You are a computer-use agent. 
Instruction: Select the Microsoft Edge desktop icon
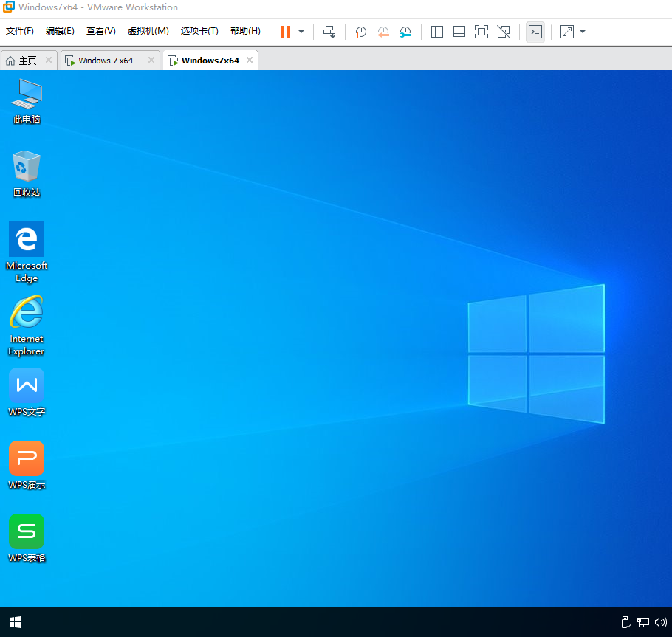[27, 252]
